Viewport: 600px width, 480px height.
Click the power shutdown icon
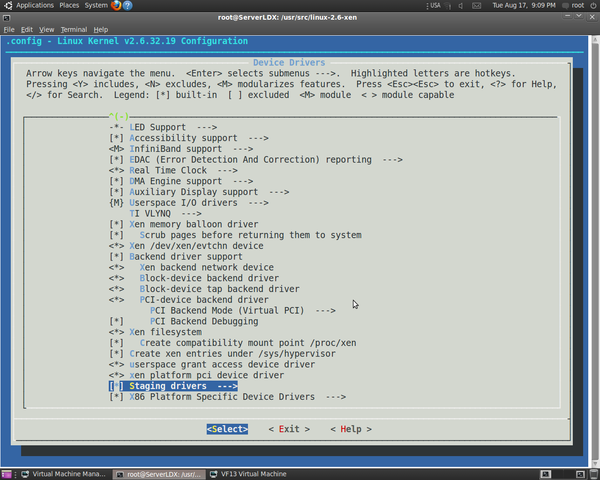pyautogui.click(x=593, y=5)
